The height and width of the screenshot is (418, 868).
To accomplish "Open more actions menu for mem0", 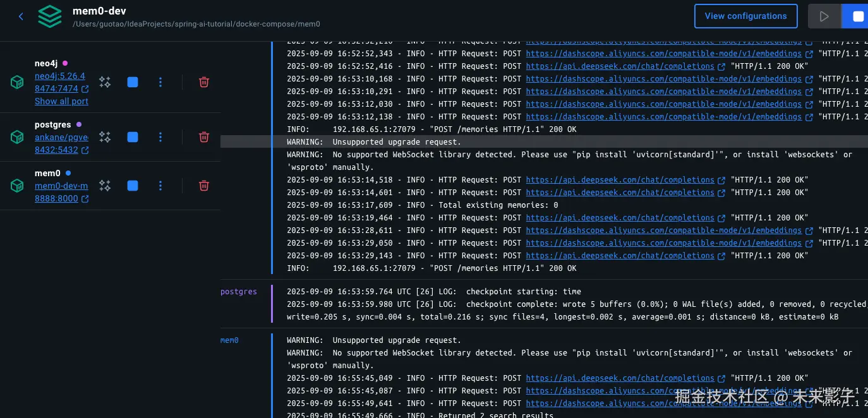I will [160, 186].
